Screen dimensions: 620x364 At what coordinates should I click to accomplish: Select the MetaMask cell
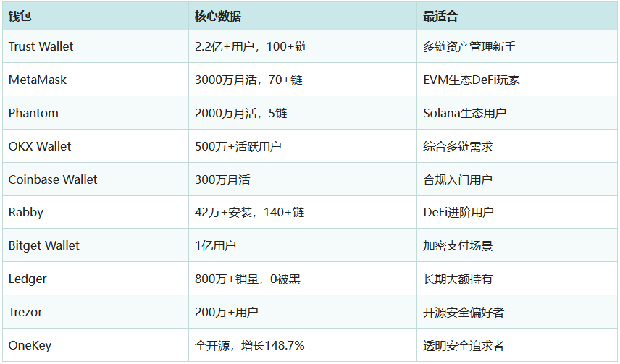[x=96, y=80]
